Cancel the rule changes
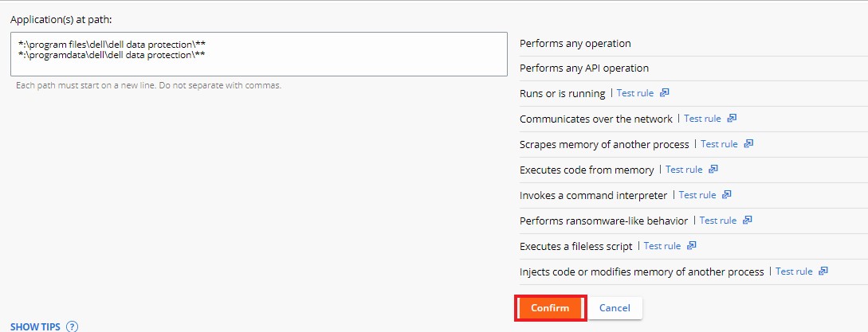Viewport: 868px width, 332px height. pos(615,308)
